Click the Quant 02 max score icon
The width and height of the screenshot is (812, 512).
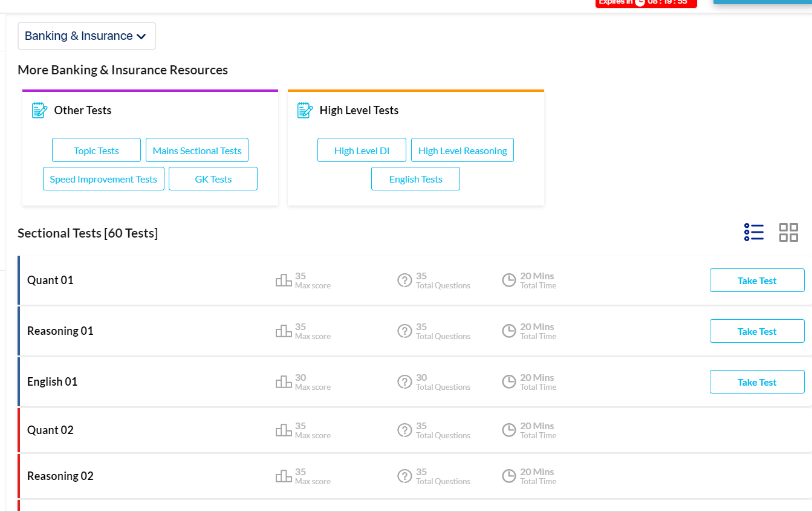(284, 430)
